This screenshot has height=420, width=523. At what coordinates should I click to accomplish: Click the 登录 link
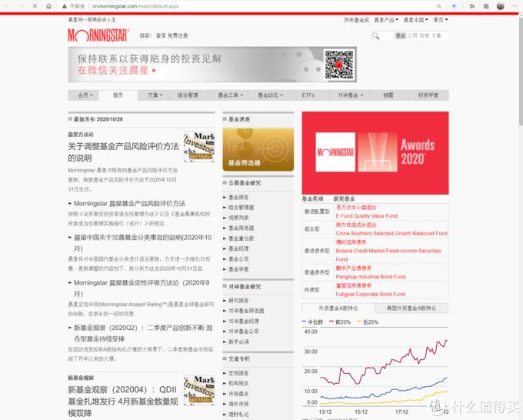[161, 35]
